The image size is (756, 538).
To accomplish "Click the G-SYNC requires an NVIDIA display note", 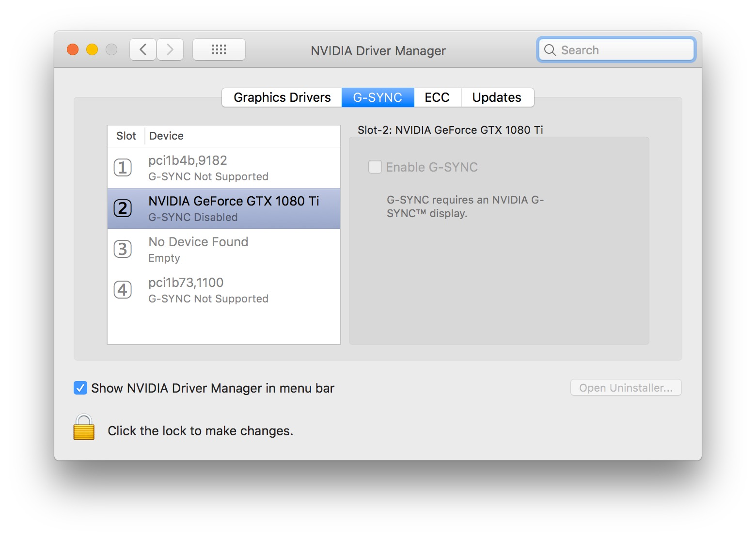I will point(465,206).
